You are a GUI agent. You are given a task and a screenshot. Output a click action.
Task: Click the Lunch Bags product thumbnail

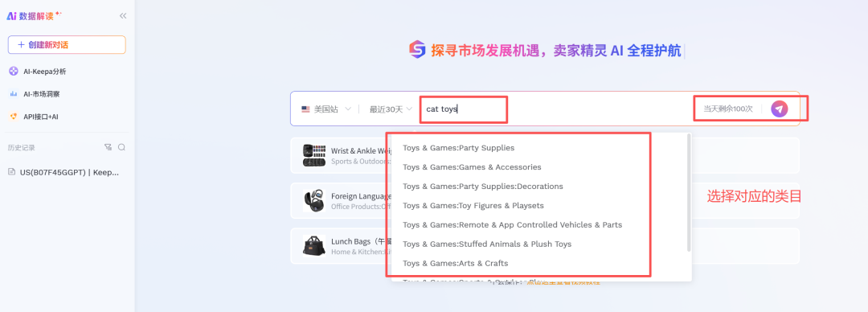coord(314,246)
